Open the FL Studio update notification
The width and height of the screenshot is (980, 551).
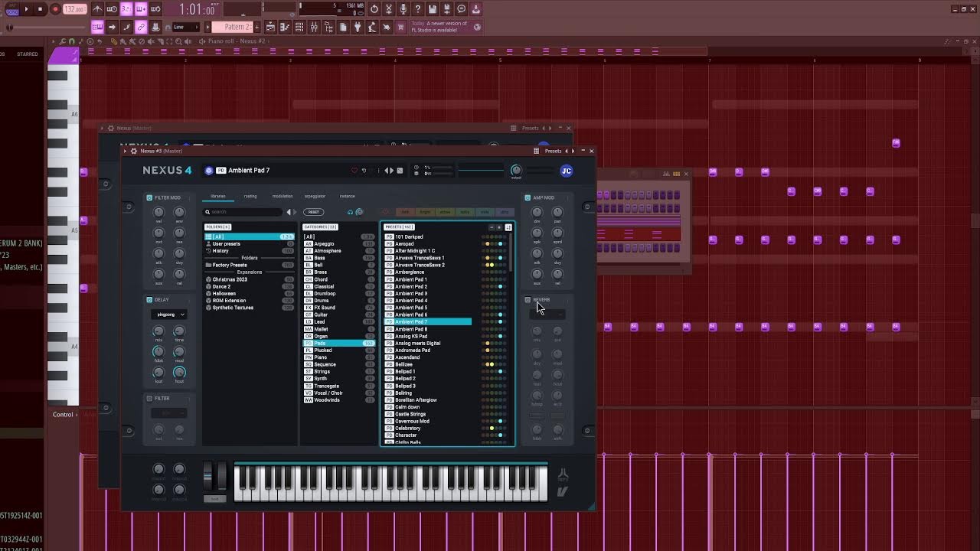(444, 27)
